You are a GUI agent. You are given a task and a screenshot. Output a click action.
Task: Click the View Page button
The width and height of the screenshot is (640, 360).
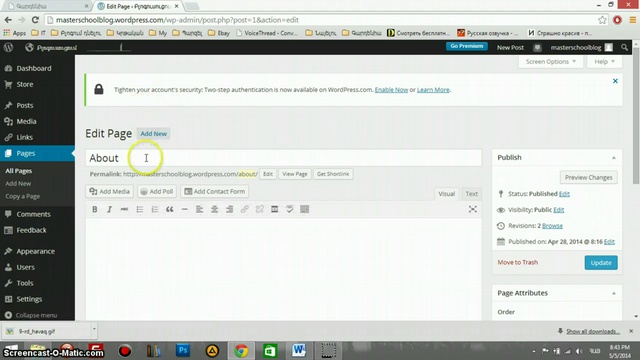tap(295, 174)
